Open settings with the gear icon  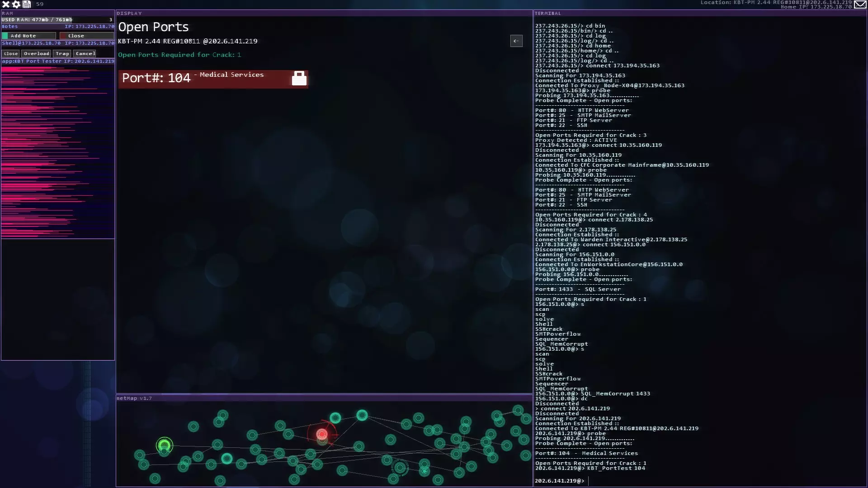pyautogui.click(x=16, y=4)
